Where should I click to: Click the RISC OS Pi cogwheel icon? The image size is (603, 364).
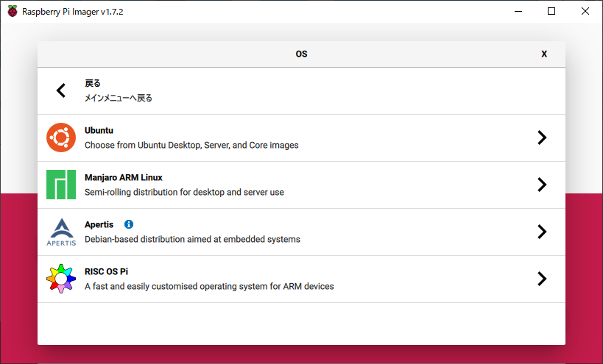pyautogui.click(x=61, y=279)
